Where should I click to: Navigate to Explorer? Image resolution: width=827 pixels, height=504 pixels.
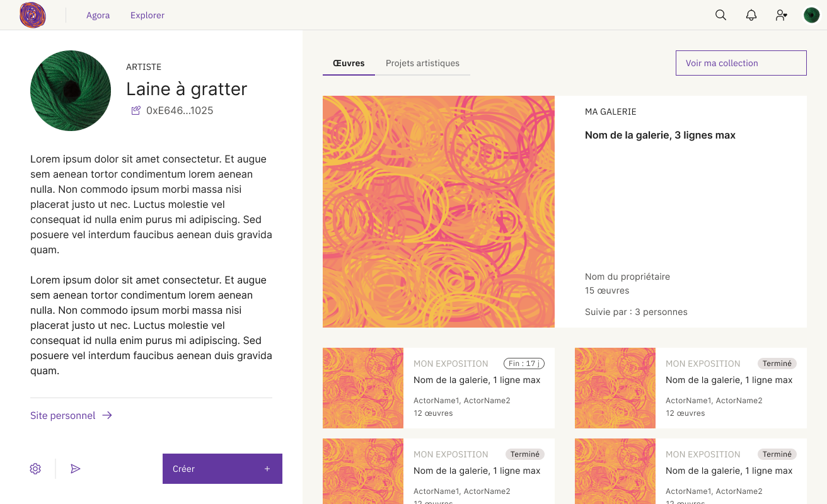(x=147, y=15)
